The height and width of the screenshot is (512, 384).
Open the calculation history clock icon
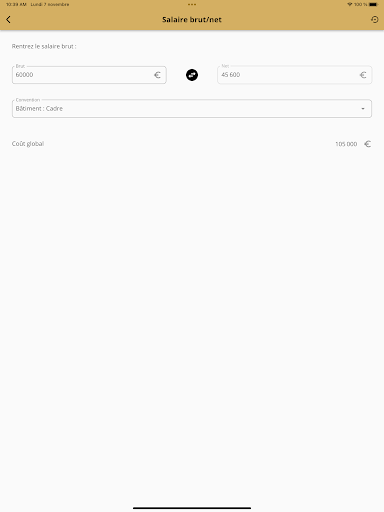coord(375,20)
